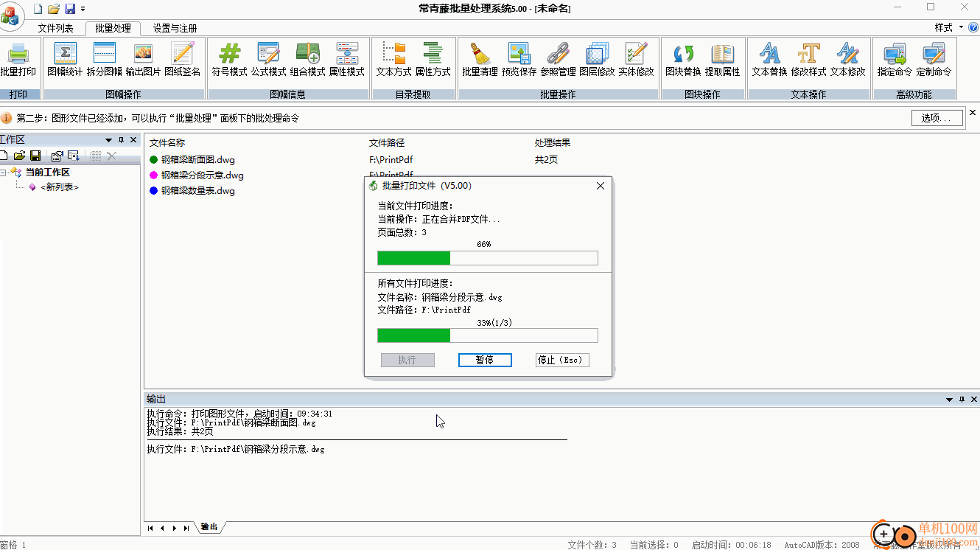Open the 图层修改 tool
The height and width of the screenshot is (550, 980).
[x=597, y=60]
